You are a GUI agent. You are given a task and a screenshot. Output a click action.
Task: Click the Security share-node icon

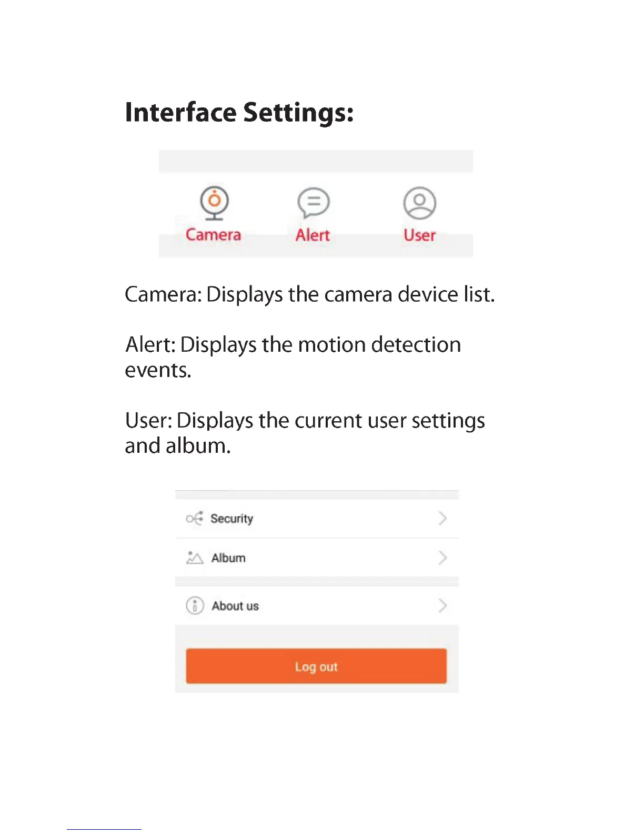click(194, 519)
